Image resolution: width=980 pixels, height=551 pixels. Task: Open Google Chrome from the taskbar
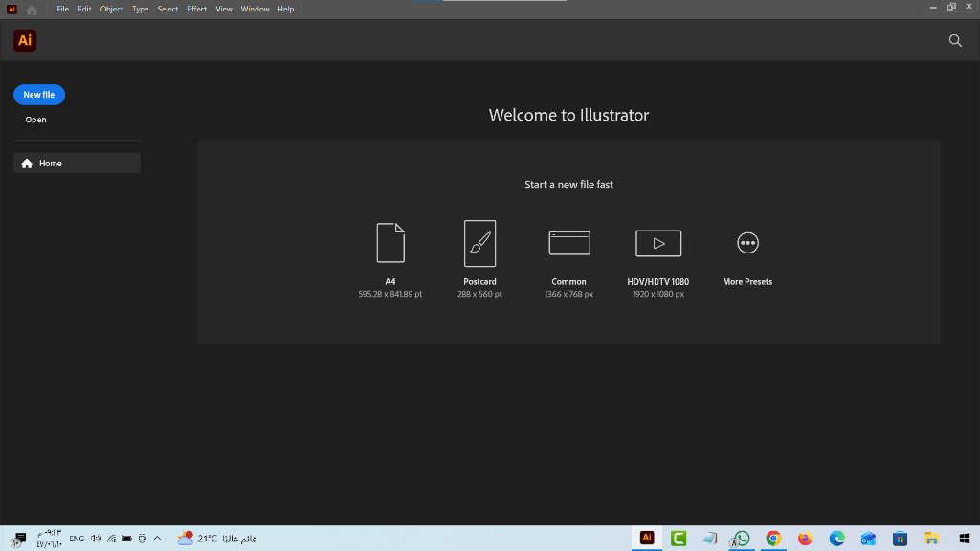point(773,539)
